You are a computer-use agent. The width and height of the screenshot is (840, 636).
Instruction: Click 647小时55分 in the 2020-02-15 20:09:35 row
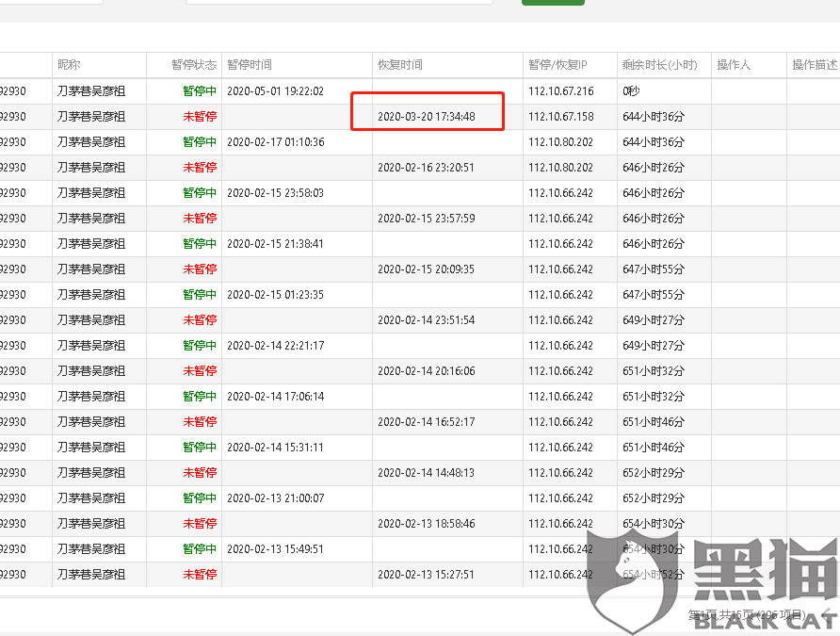[654, 269]
